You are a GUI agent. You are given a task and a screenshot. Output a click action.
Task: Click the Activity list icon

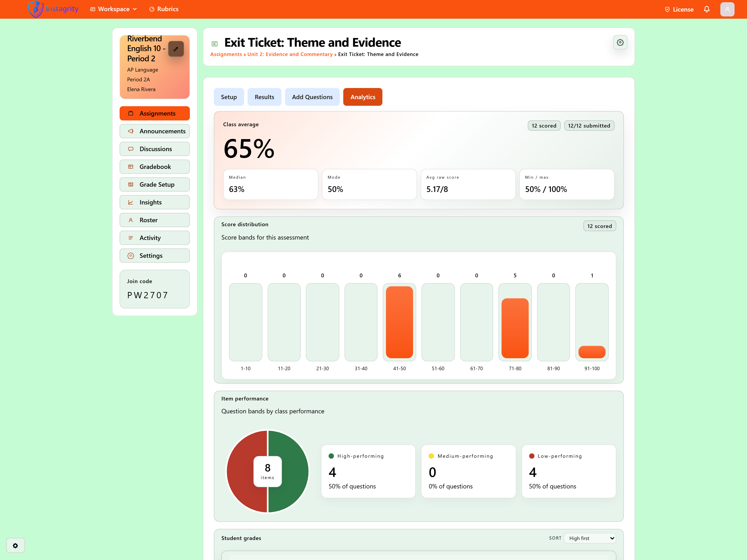coord(131,238)
